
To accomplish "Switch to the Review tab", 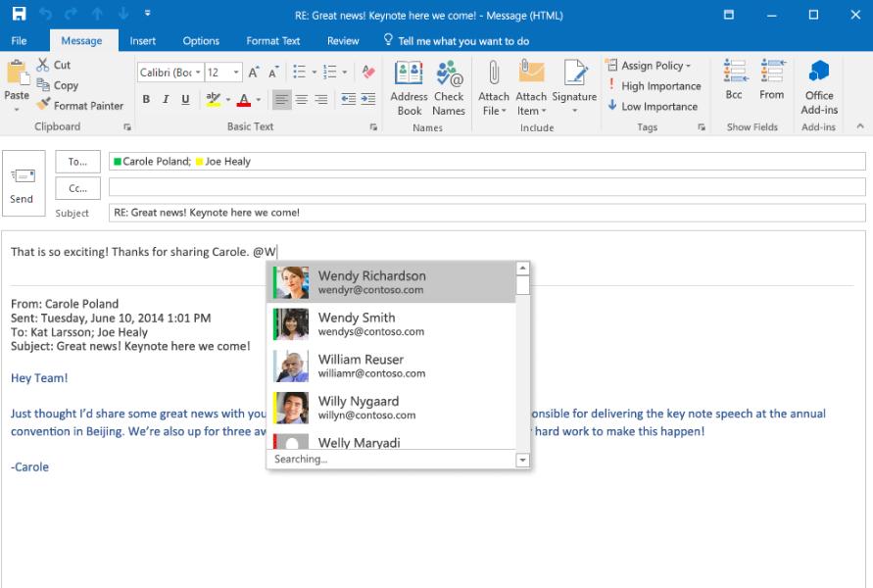I will coord(343,40).
